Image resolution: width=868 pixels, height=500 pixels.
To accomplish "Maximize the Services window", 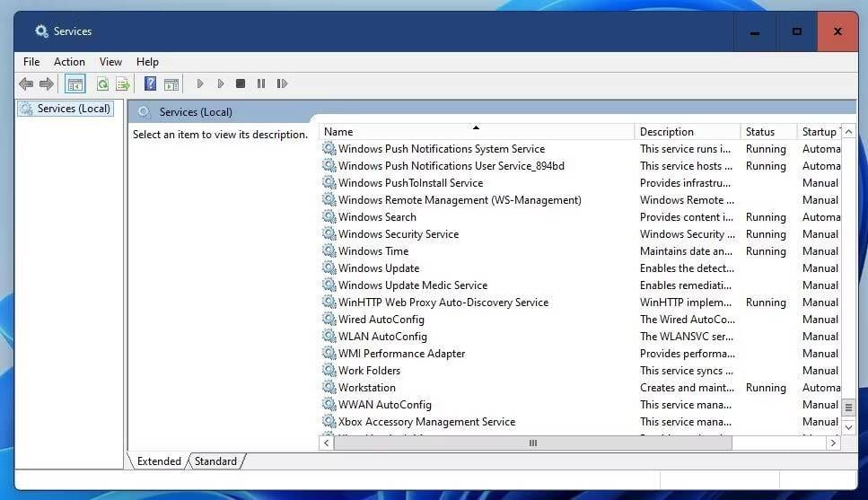I will click(x=796, y=31).
